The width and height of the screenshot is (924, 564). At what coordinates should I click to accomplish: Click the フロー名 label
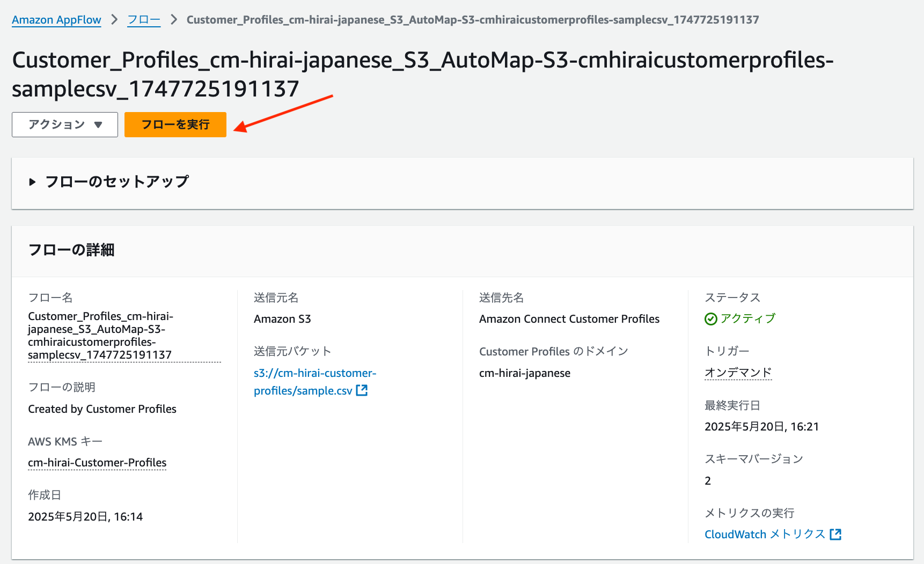coord(50,297)
